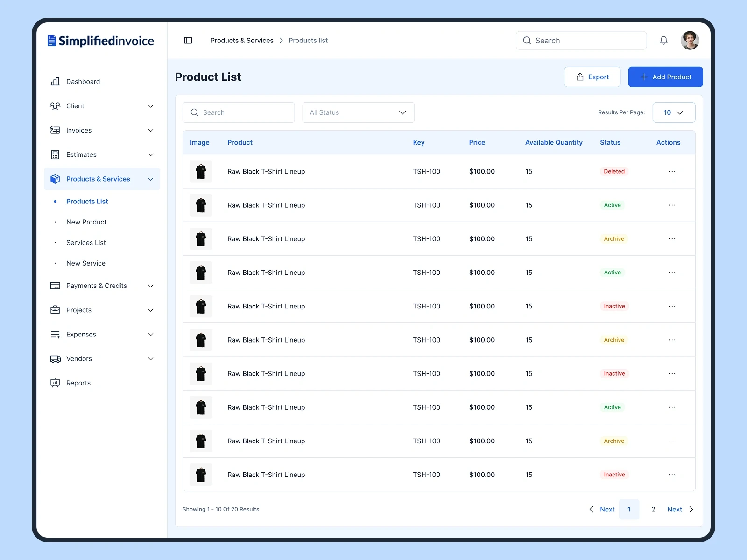Click the user profile avatar

coord(690,40)
